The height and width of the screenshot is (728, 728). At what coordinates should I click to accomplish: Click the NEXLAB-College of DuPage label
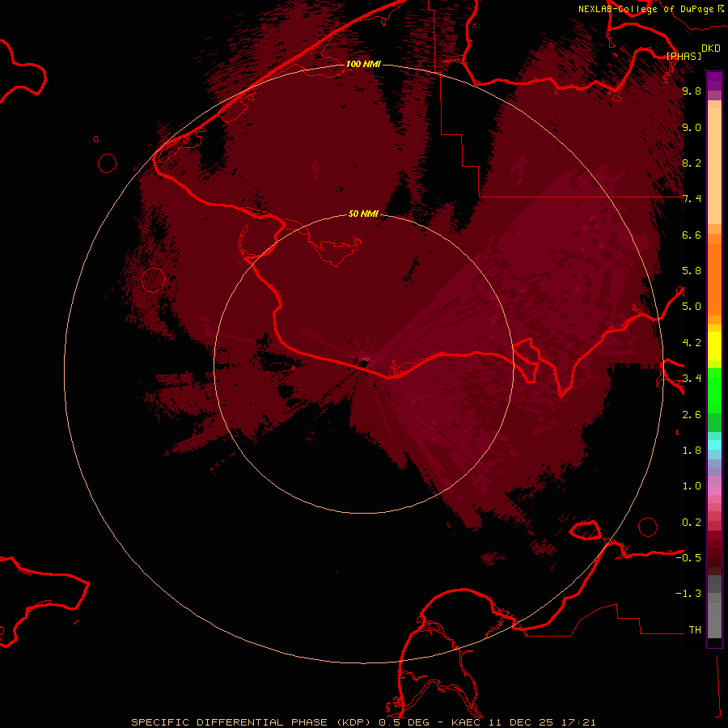[x=645, y=9]
